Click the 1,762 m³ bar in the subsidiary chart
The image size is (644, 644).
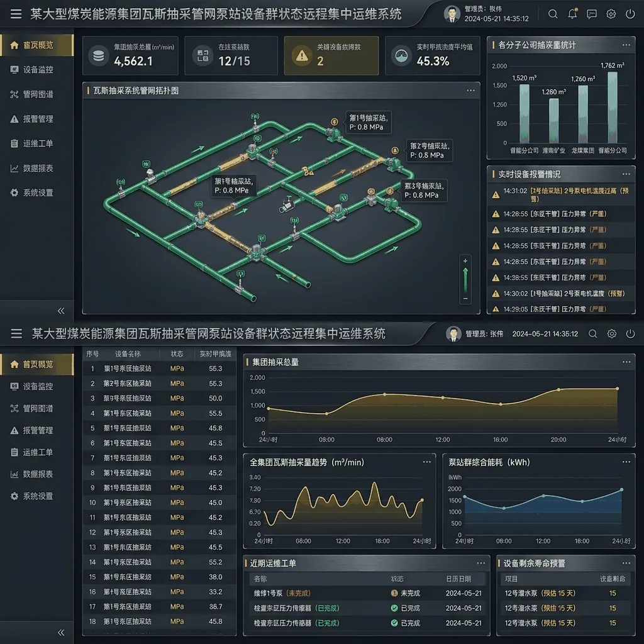[613, 108]
